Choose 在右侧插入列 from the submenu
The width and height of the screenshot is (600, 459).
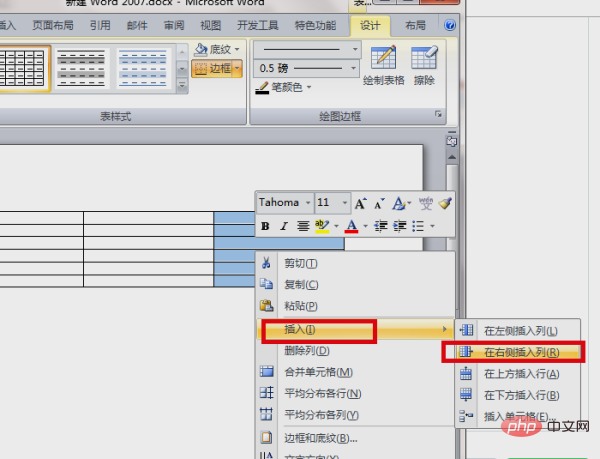[x=519, y=352]
